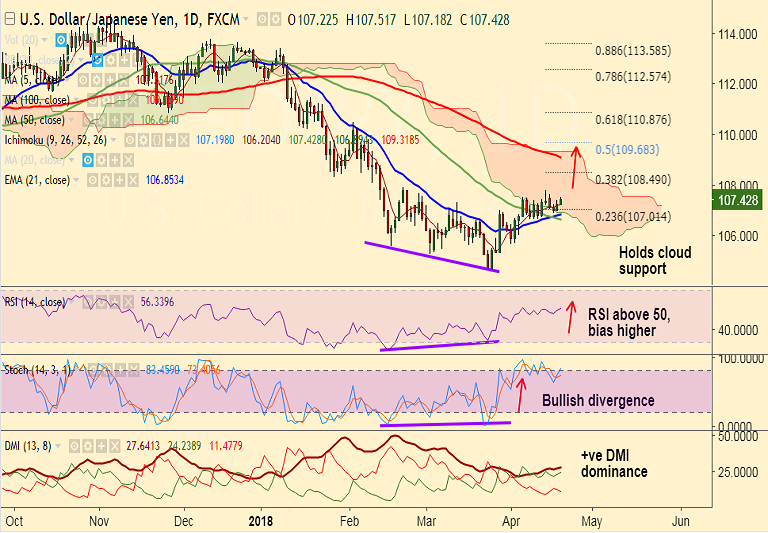Viewport: 768px width, 533px height.
Task: Open settings gear for EMA (21, close)
Action: click(x=106, y=181)
